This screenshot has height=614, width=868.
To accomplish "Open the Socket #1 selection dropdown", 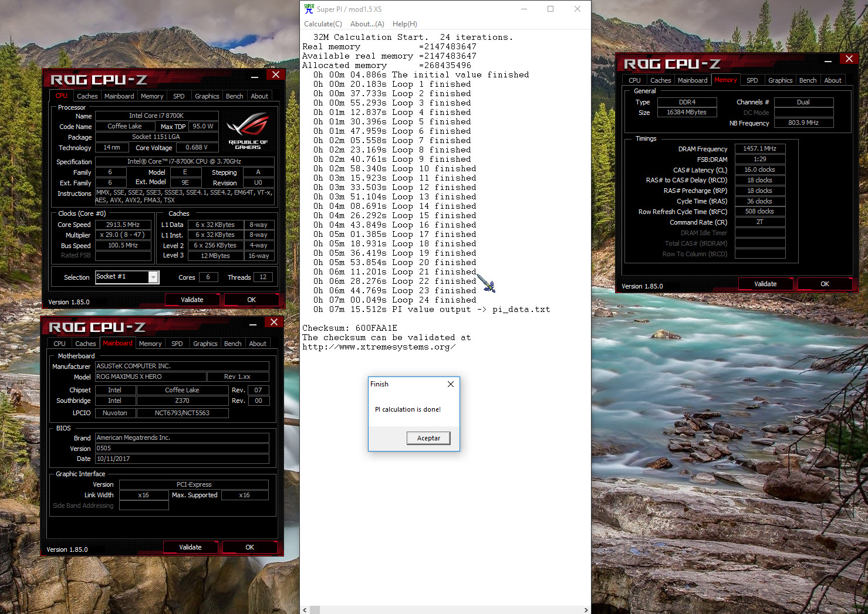I will 153,277.
